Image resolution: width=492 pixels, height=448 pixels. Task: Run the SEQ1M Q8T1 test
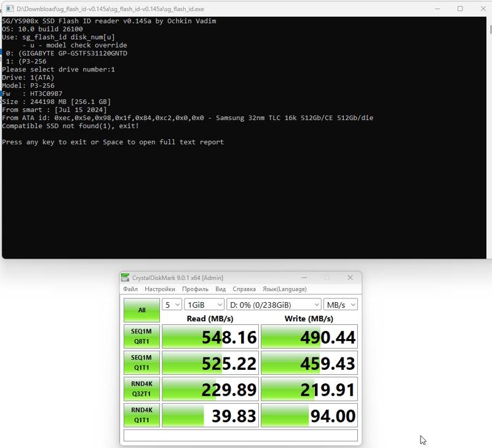[141, 337]
